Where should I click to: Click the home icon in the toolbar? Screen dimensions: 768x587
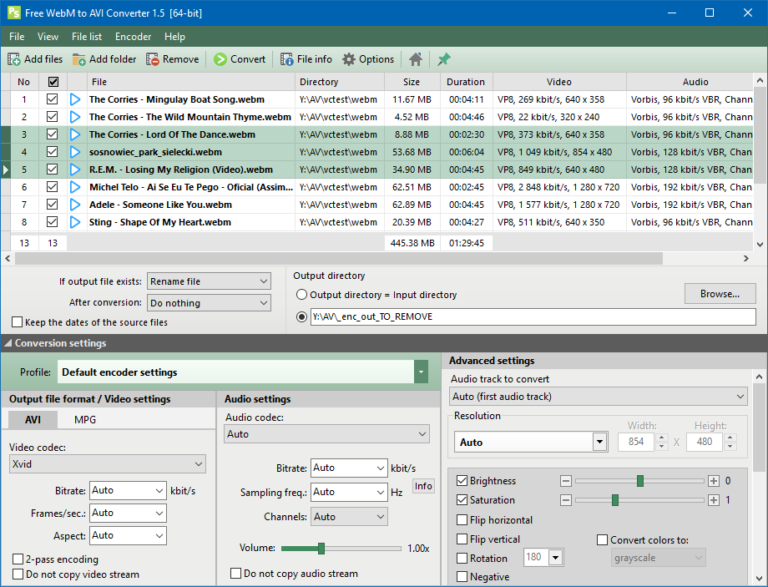click(x=415, y=59)
